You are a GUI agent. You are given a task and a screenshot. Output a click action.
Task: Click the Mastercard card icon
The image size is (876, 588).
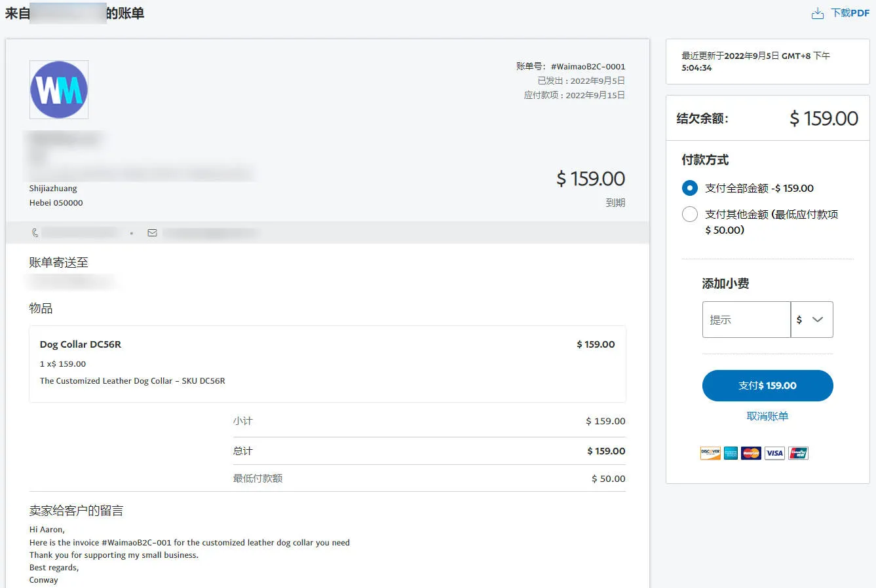click(751, 453)
